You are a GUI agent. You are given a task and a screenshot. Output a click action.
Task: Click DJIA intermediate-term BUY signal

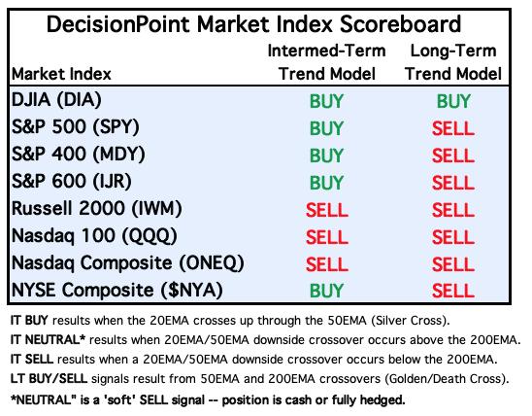pos(327,101)
